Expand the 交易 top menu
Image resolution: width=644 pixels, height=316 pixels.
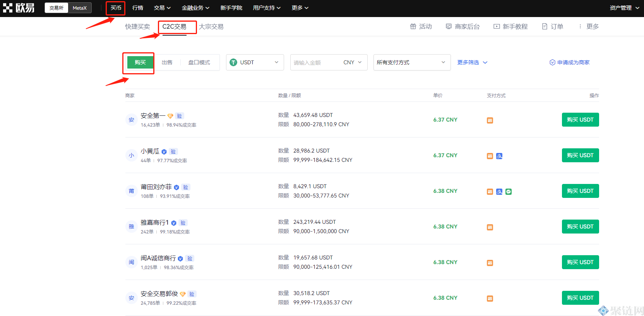(162, 8)
